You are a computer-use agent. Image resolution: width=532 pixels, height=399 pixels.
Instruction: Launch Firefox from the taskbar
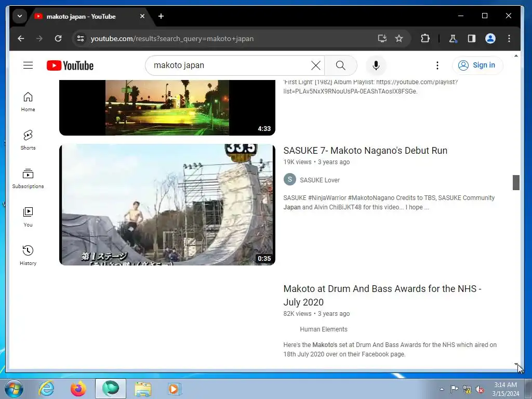tap(78, 389)
